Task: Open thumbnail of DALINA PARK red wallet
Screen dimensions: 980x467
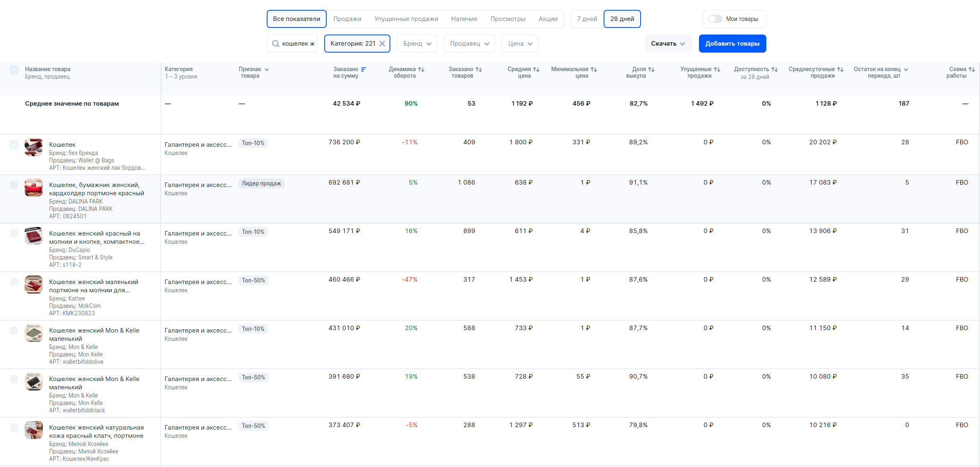Action: point(34,187)
